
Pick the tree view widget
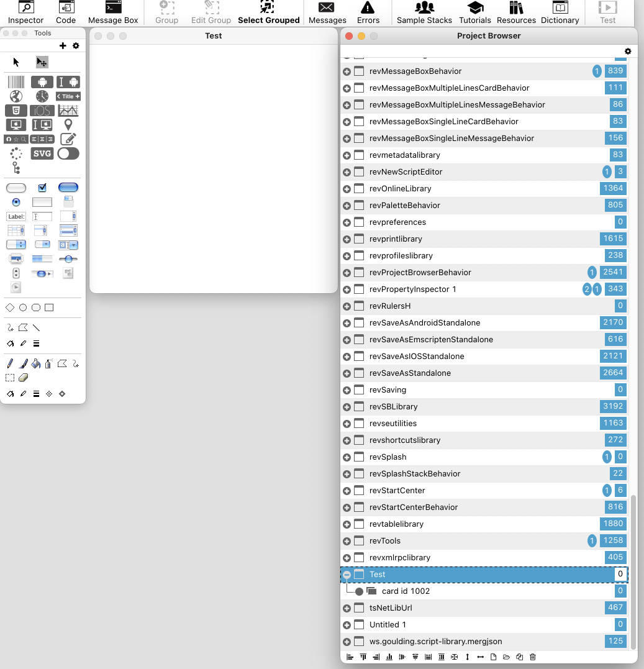click(x=16, y=168)
